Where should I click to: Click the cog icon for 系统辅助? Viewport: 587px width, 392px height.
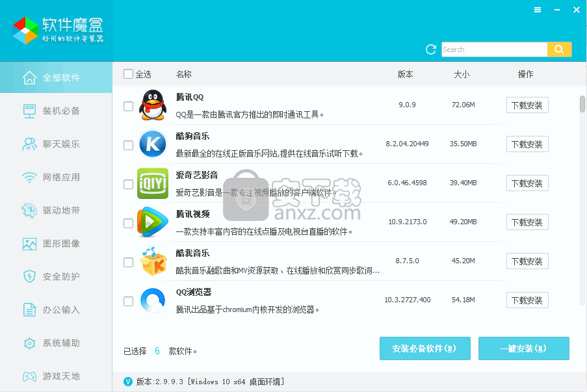(x=29, y=343)
